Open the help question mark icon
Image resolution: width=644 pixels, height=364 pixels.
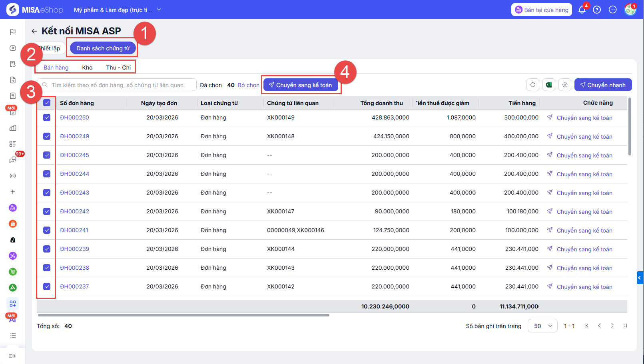pyautogui.click(x=597, y=10)
